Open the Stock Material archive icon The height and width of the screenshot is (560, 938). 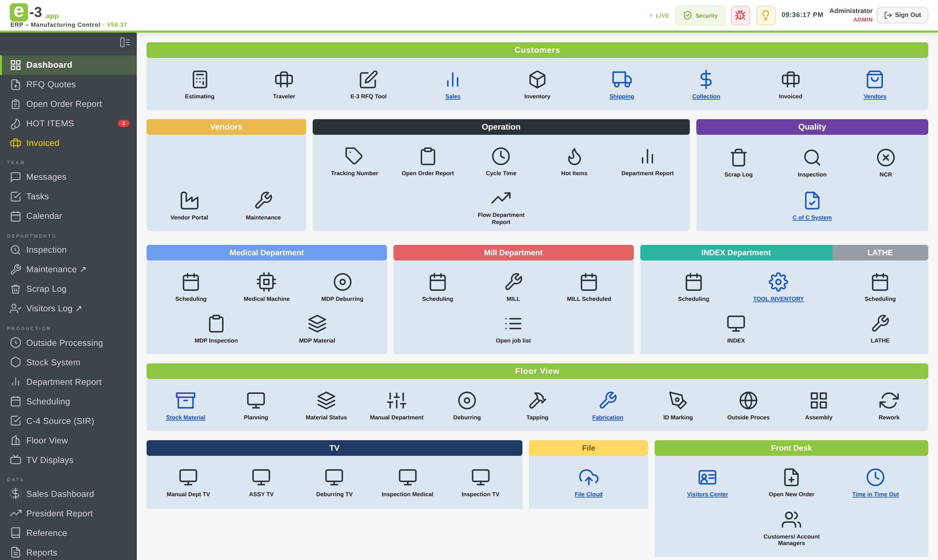coord(185,400)
